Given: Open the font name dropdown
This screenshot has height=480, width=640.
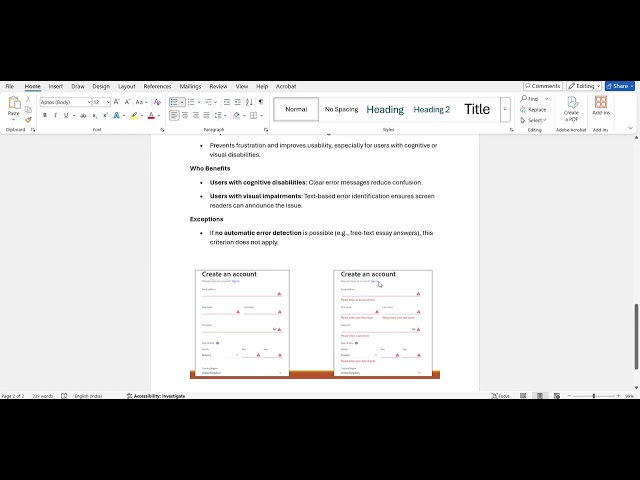Looking at the screenshot, I should click(89, 102).
